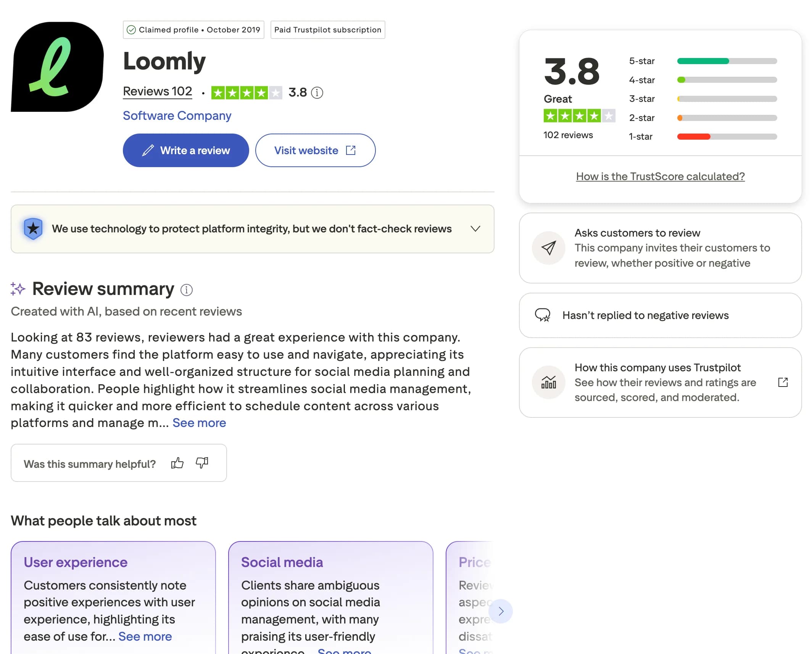Image resolution: width=812 pixels, height=654 pixels.
Task: Click the green stars next to Reviews 102
Action: 246,93
